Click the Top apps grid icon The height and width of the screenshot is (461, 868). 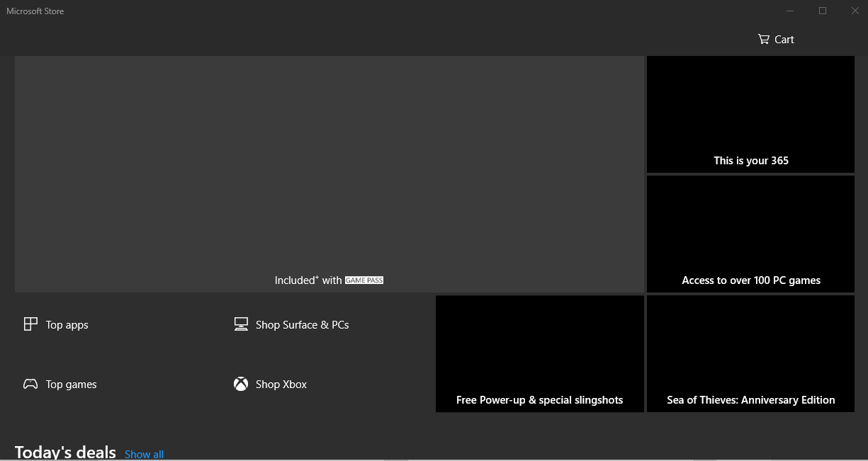click(30, 324)
